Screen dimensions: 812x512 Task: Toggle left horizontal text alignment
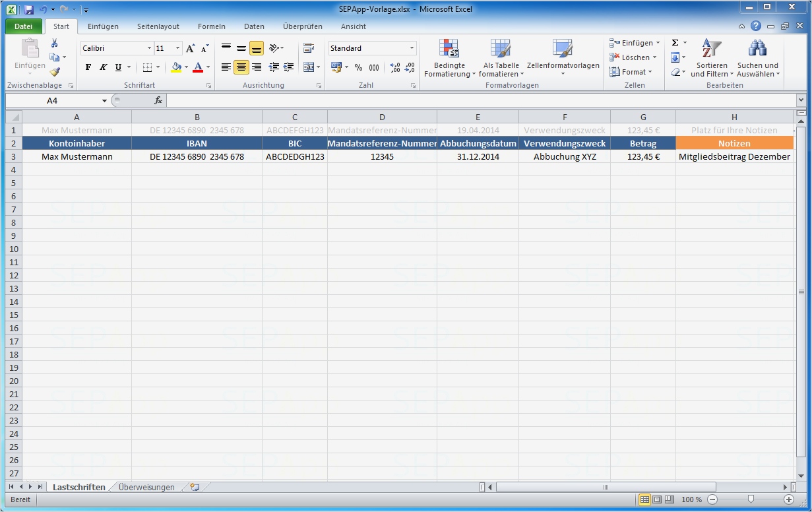pos(226,67)
